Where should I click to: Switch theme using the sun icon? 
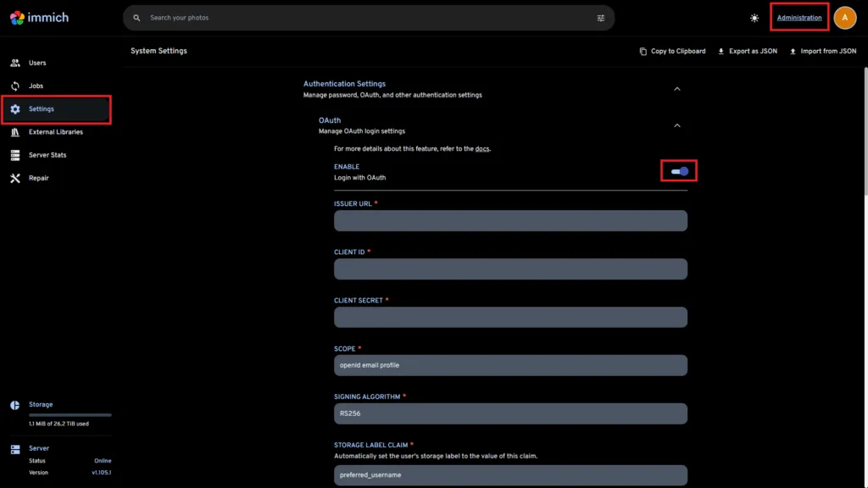click(x=753, y=17)
